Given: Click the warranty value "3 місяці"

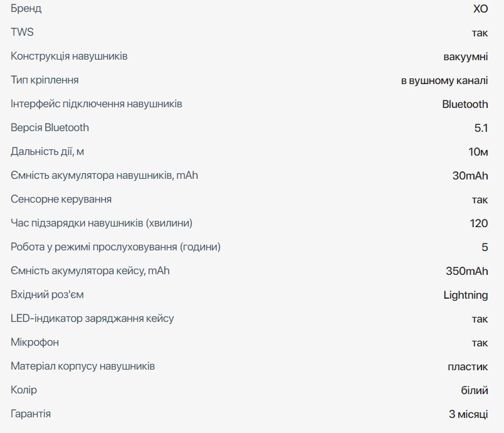Looking at the screenshot, I should point(468,414).
